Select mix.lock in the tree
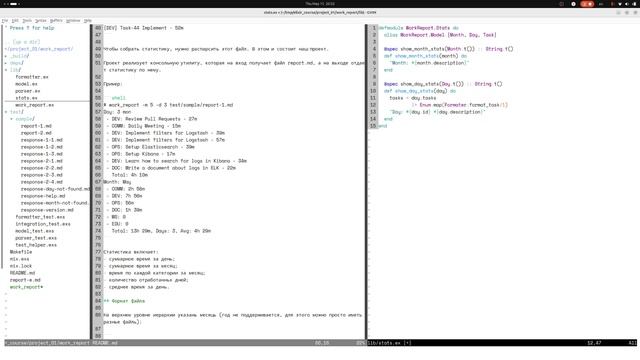Screen dimensions: 640x360 (21, 266)
